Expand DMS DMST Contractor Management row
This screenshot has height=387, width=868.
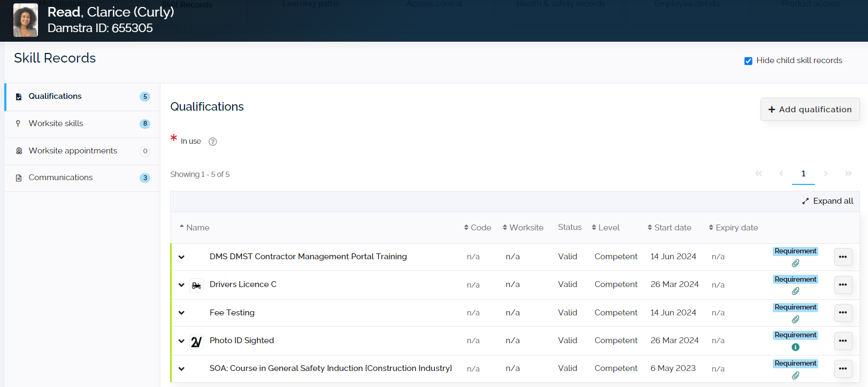click(x=181, y=257)
